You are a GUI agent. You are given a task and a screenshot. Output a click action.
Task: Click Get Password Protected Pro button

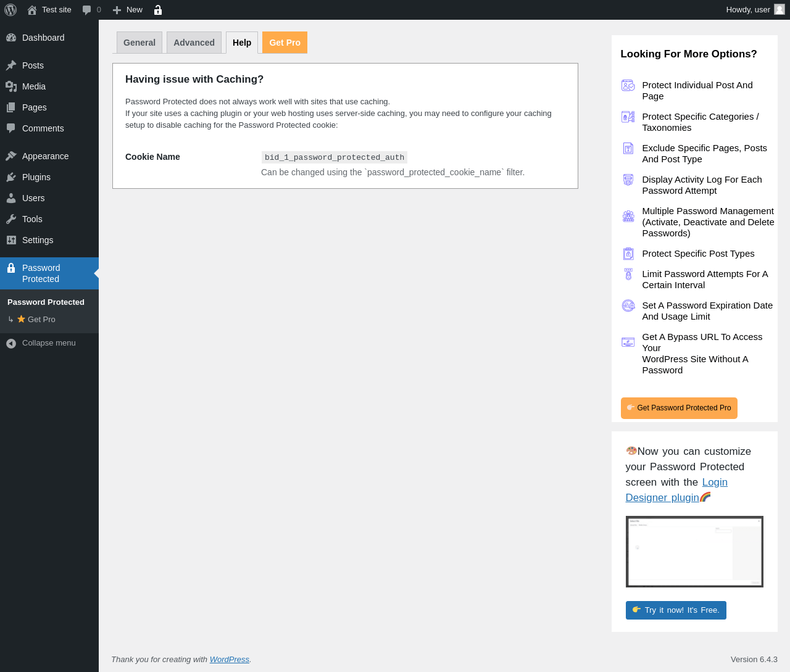click(679, 408)
